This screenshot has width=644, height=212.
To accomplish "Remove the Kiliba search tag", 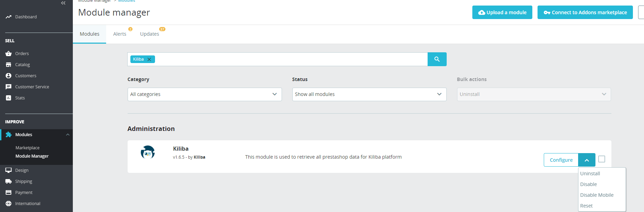I will point(149,59).
